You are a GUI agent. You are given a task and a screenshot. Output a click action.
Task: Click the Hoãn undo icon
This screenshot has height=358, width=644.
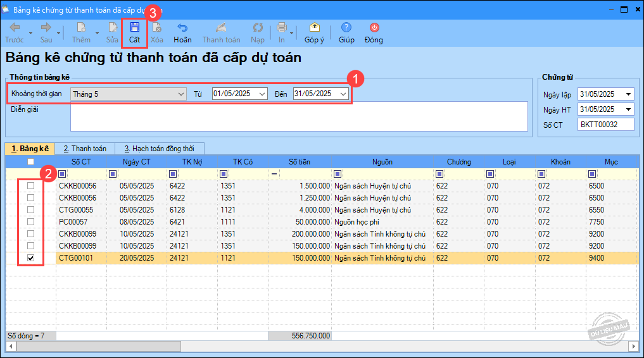(182, 28)
